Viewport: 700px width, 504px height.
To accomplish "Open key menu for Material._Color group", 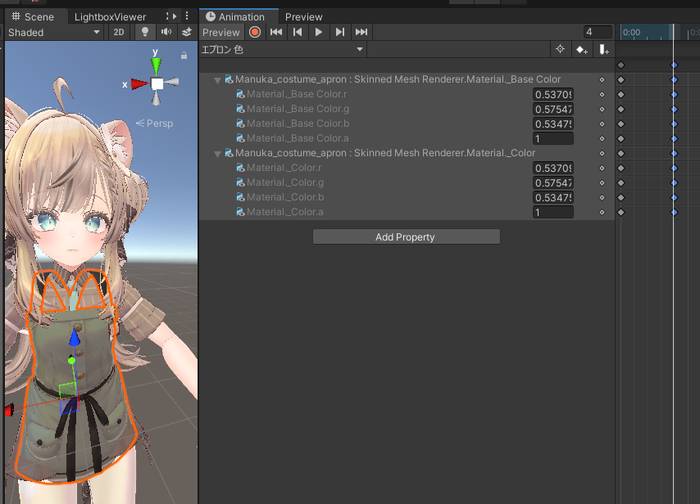I will tap(602, 154).
